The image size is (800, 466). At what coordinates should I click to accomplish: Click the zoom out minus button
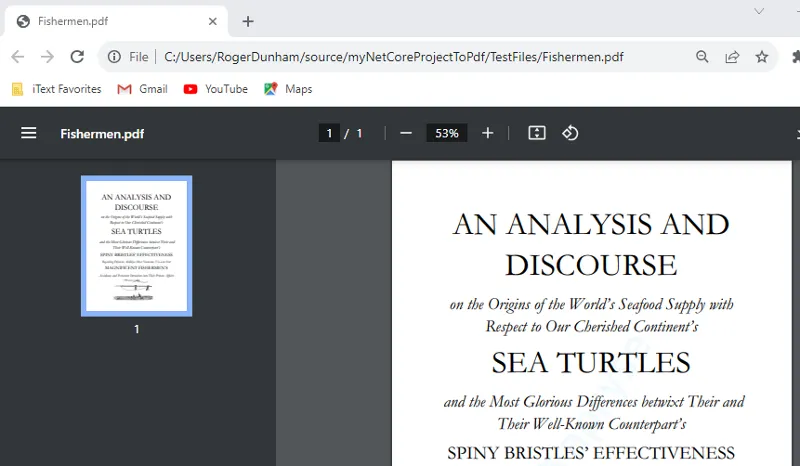[x=406, y=133]
